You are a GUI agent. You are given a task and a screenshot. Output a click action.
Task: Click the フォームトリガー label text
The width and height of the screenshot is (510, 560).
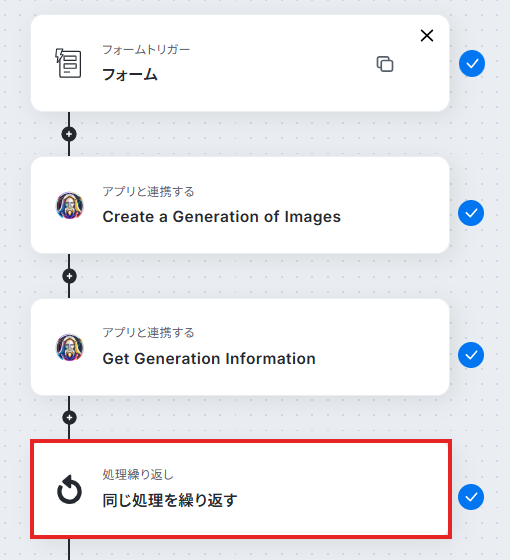pyautogui.click(x=146, y=50)
